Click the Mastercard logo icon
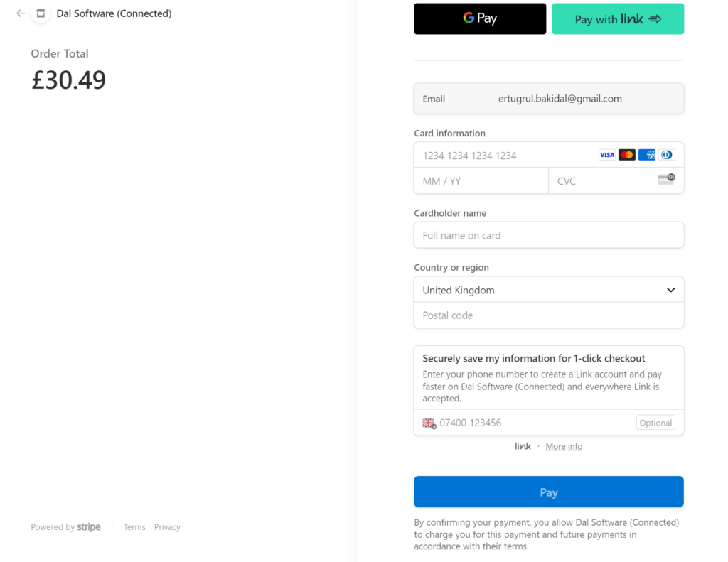 tap(626, 155)
